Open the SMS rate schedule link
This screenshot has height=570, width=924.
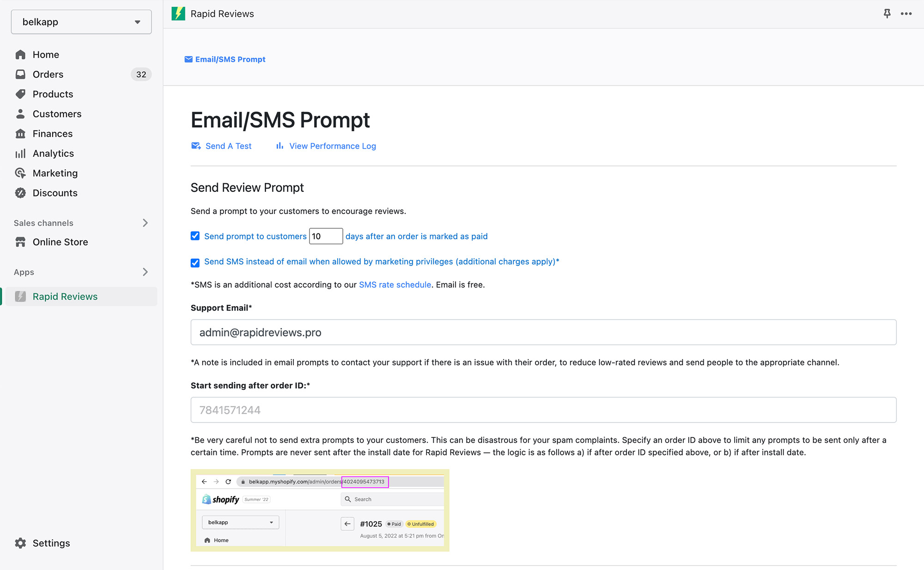[x=395, y=285]
